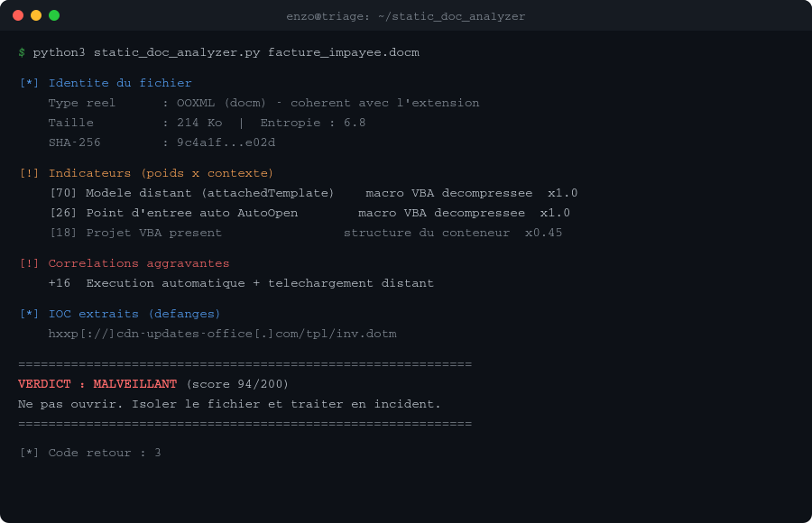The width and height of the screenshot is (812, 523).
Task: Click the [*] marker beside Code retour
Action: tap(29, 453)
